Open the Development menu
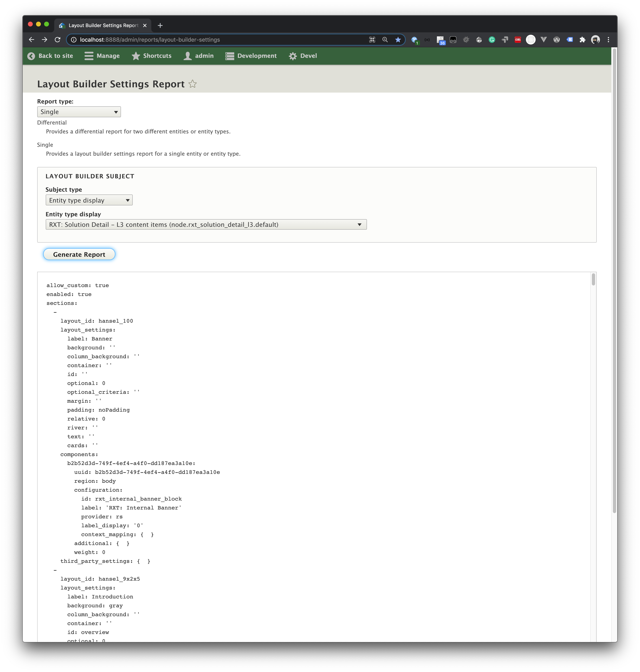The width and height of the screenshot is (640, 672). (251, 56)
